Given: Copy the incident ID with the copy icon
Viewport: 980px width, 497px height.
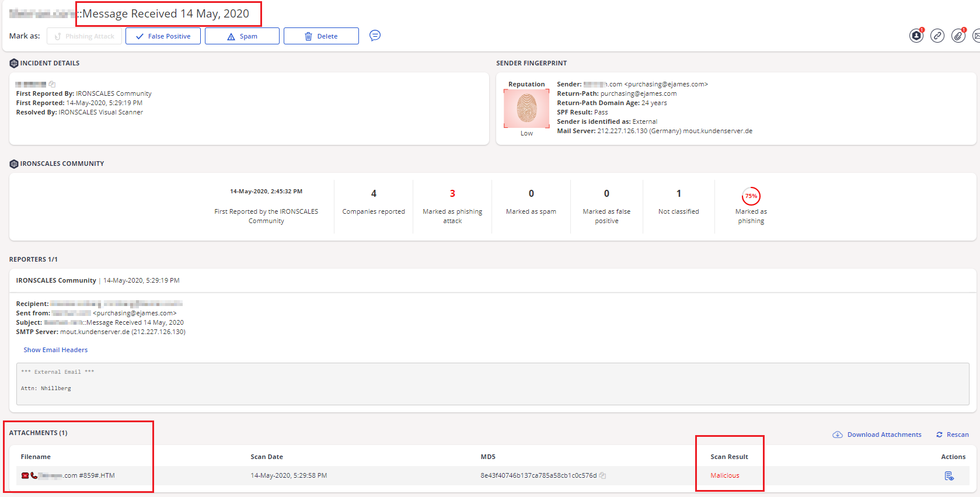Looking at the screenshot, I should [52, 84].
